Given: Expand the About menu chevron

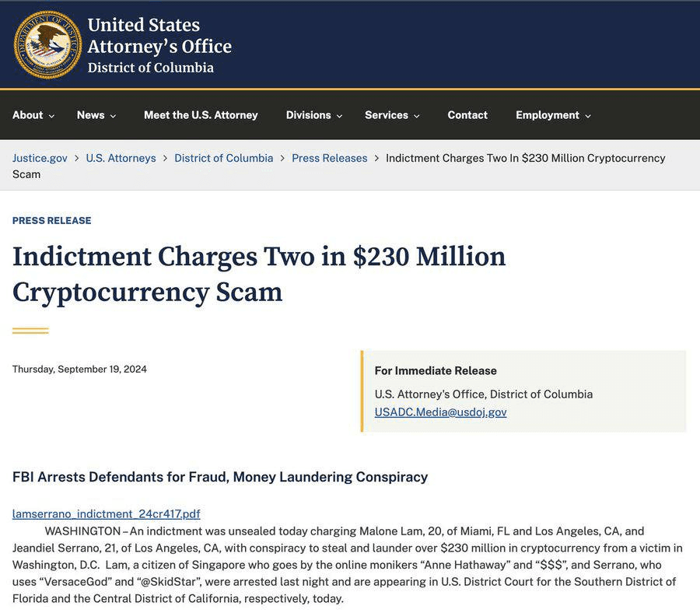Looking at the screenshot, I should point(52,116).
